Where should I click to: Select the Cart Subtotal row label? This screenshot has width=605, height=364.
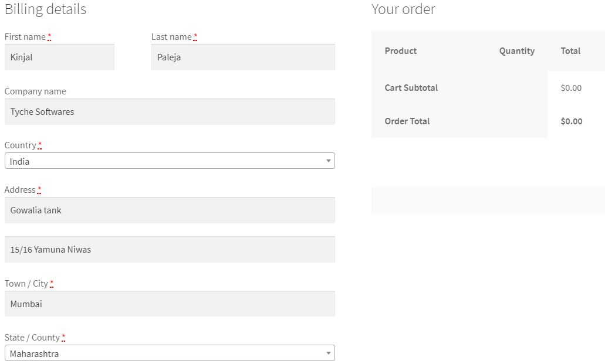[x=411, y=88]
